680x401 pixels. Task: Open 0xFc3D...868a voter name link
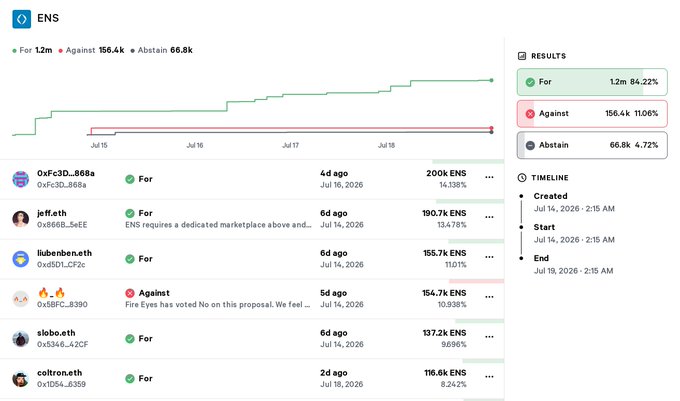pyautogui.click(x=66, y=173)
